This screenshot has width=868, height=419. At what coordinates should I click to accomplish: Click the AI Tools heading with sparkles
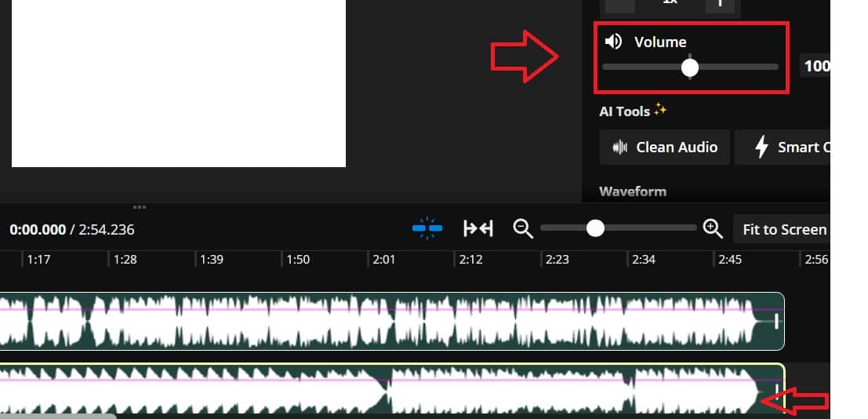pos(633,111)
